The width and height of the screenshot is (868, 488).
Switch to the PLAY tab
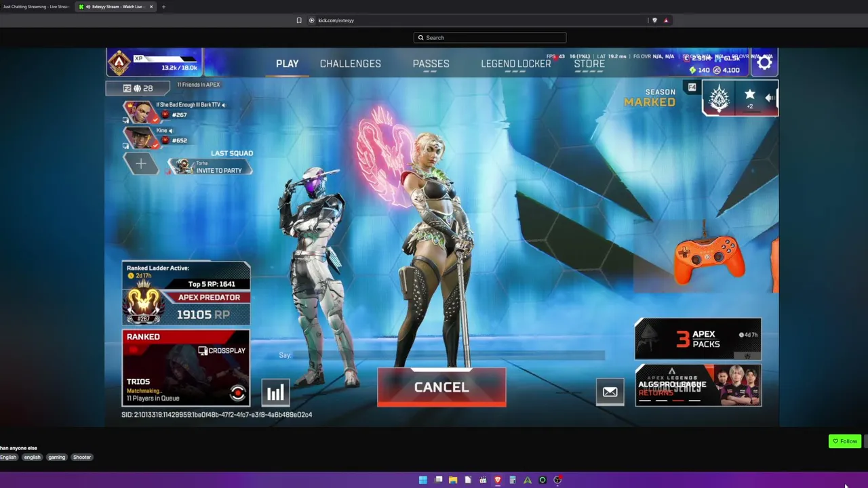[x=287, y=64]
